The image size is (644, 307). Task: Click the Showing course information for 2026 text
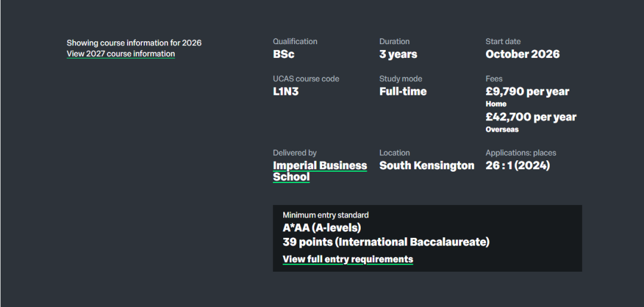pyautogui.click(x=134, y=43)
